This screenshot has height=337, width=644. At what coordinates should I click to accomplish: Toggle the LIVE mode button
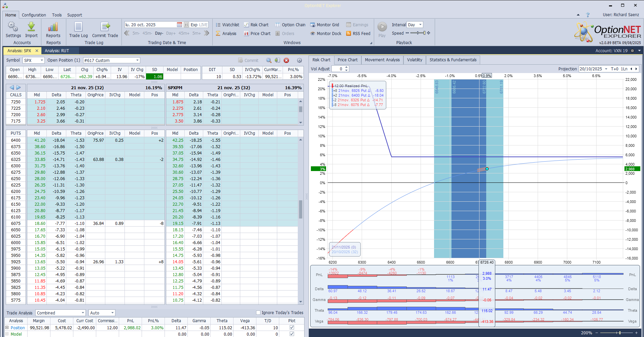tap(204, 25)
